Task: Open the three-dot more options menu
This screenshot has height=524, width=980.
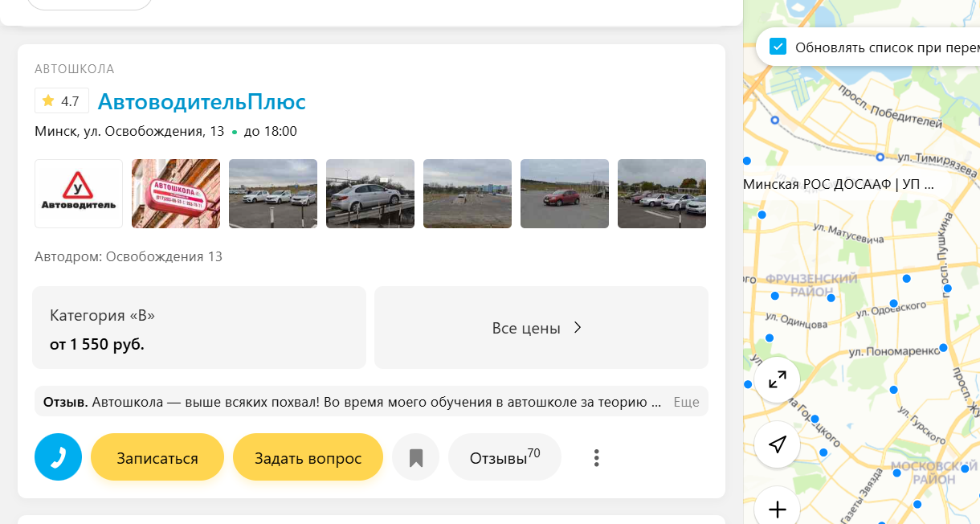Action: pos(596,458)
